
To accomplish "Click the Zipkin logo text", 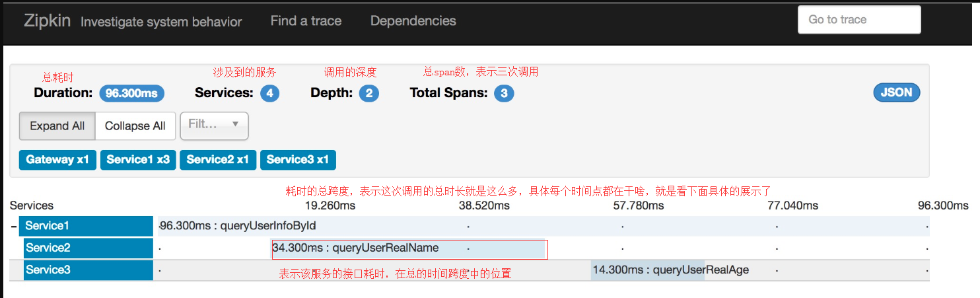I will point(48,21).
